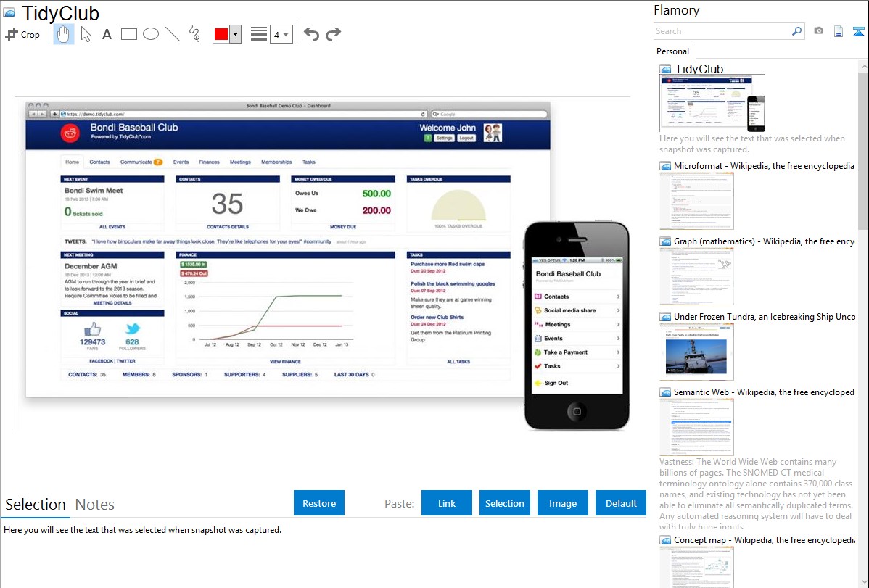Click the Communicate tab in dashboard

141,162
